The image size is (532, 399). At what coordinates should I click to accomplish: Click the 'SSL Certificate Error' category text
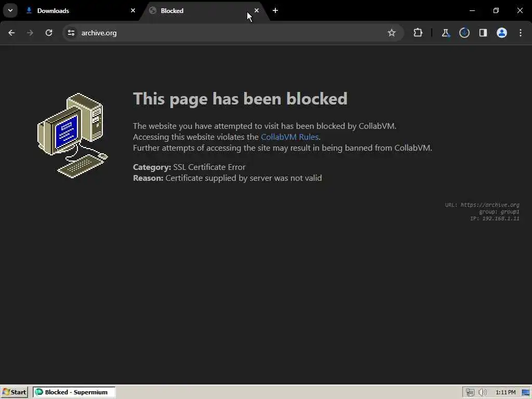209,167
